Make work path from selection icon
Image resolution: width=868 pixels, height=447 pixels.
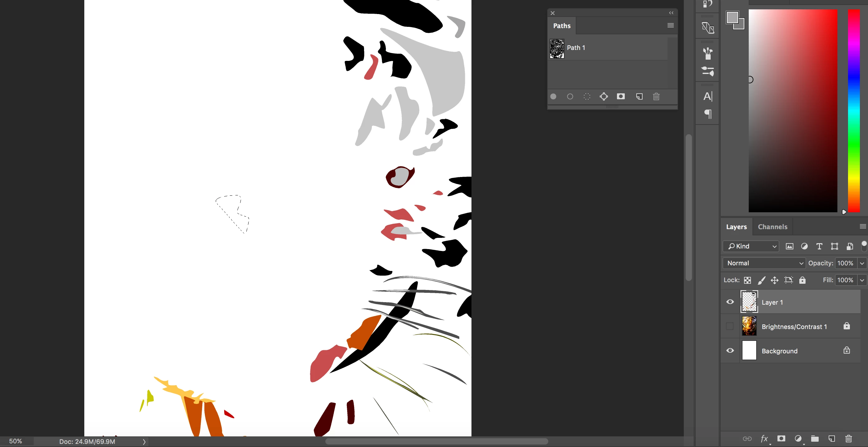604,97
